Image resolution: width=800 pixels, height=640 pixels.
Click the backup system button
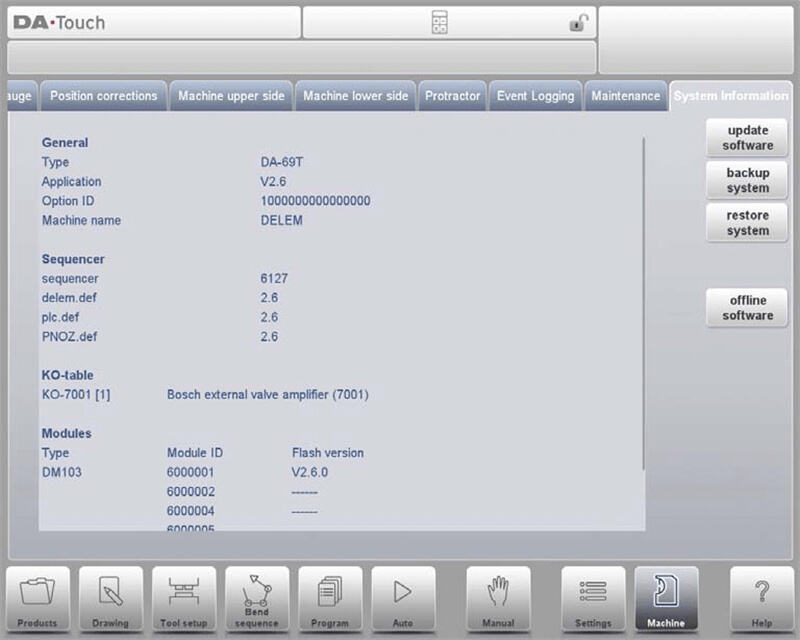[x=747, y=180]
